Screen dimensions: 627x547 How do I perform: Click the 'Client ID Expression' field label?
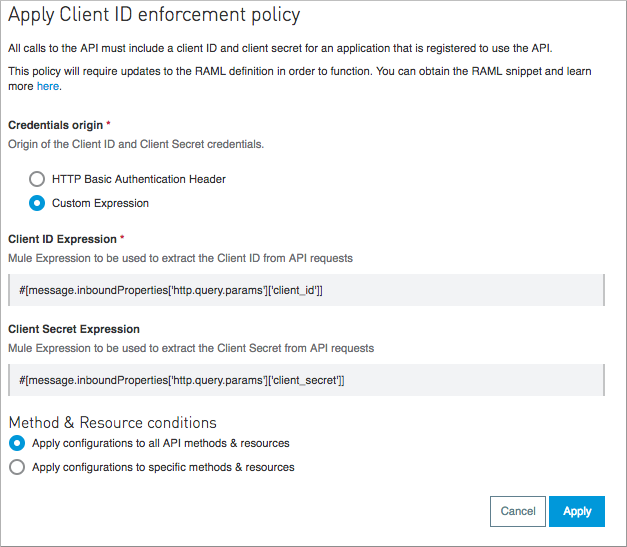(62, 239)
